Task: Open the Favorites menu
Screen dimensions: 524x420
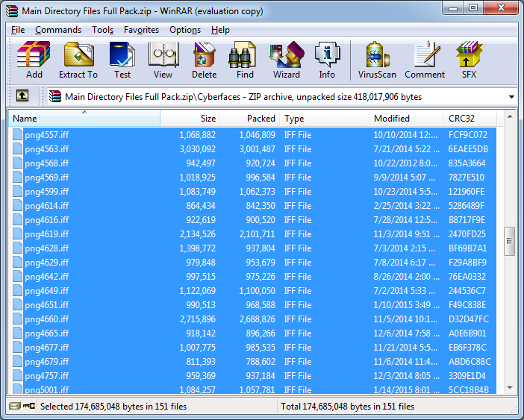Action: pos(141,30)
